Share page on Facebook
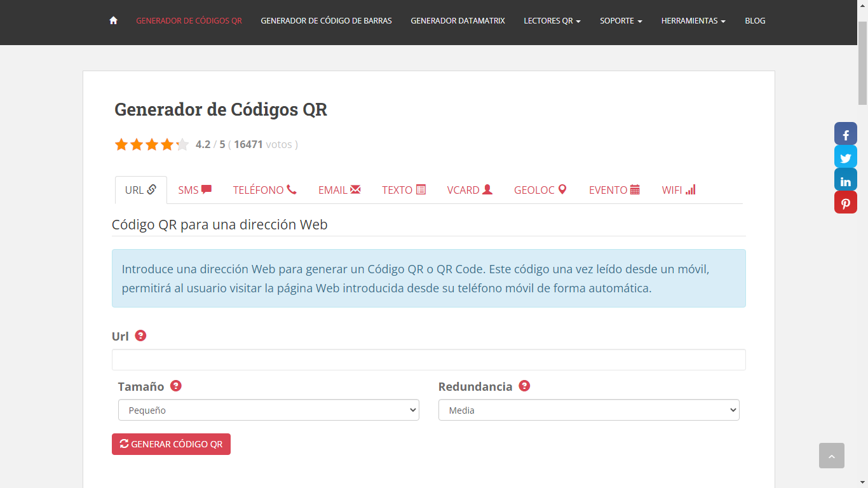The image size is (868, 488). [845, 134]
